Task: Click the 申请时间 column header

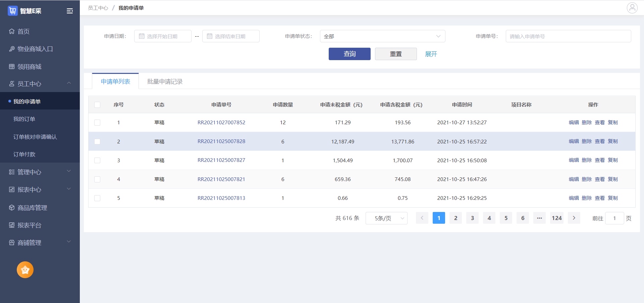Action: [462, 105]
